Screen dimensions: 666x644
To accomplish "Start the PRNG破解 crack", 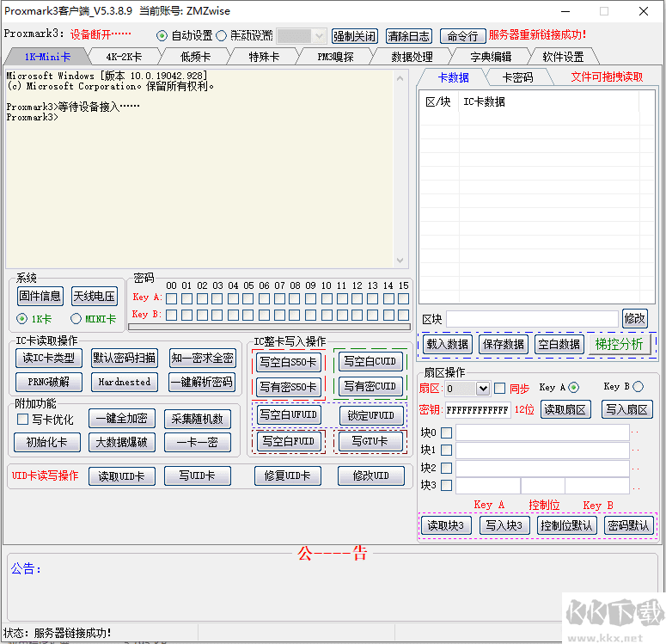I will coord(49,382).
